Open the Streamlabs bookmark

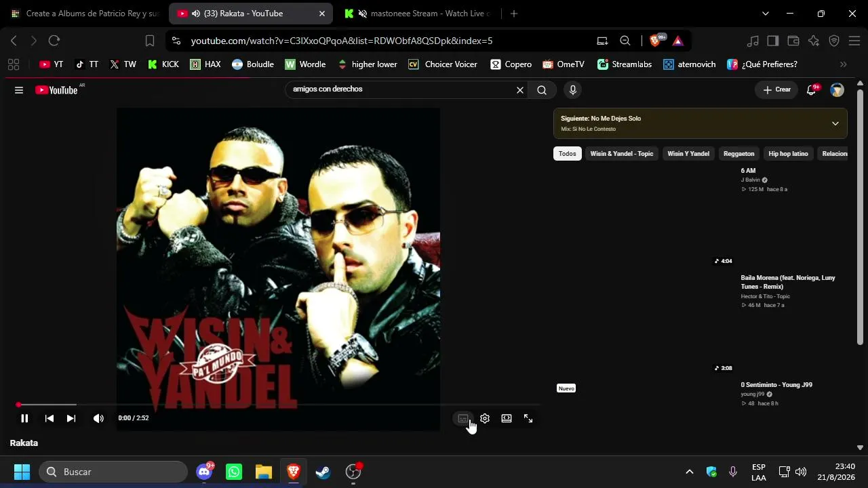(625, 64)
